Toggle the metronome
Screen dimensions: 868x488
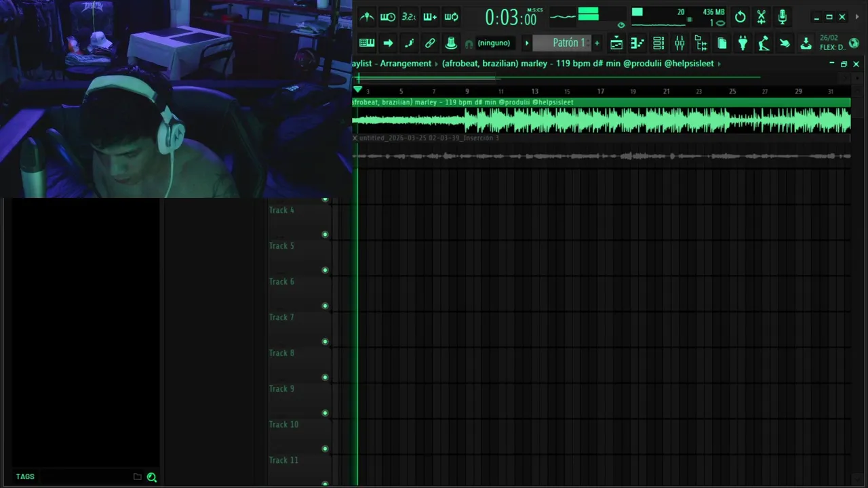click(367, 17)
